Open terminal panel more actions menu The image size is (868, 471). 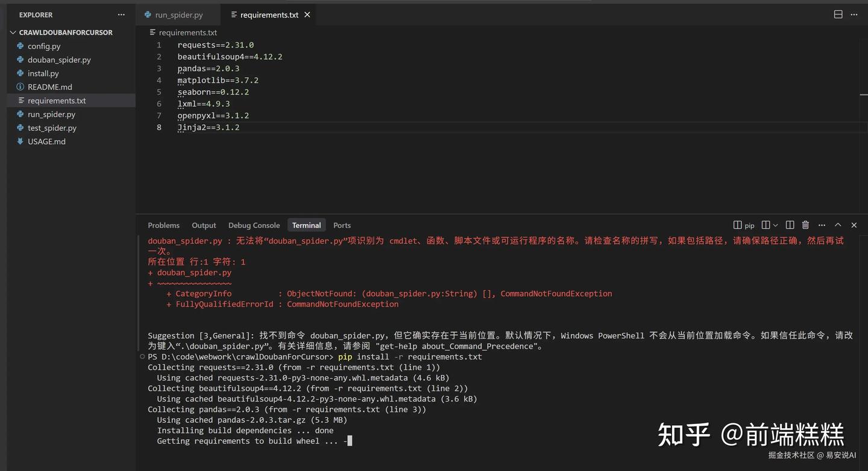[x=822, y=225]
